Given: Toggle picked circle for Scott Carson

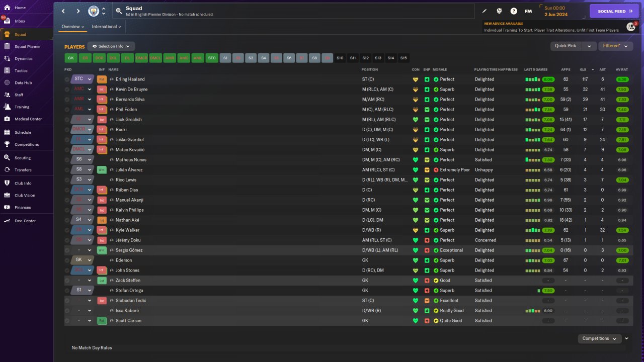Looking at the screenshot, I should (67, 321).
